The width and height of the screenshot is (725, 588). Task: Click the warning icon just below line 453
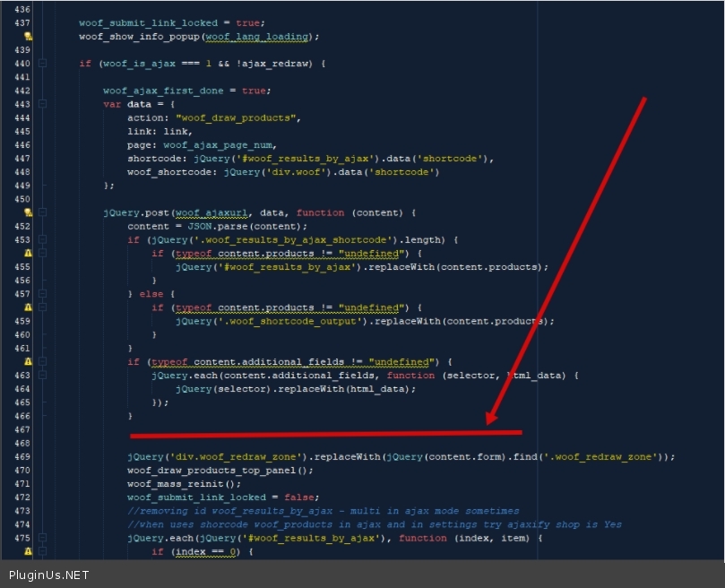click(x=28, y=254)
